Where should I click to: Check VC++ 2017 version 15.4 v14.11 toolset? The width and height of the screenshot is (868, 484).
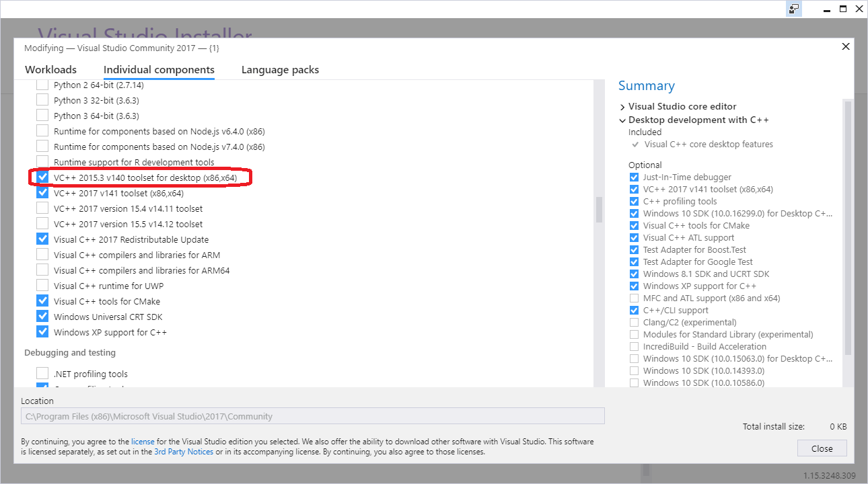pos(42,208)
